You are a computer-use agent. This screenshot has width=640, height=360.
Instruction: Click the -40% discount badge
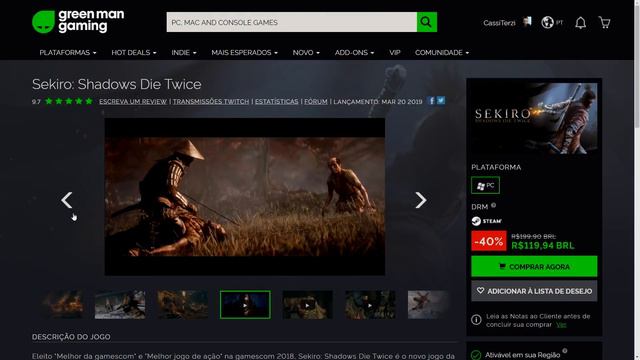pos(489,241)
